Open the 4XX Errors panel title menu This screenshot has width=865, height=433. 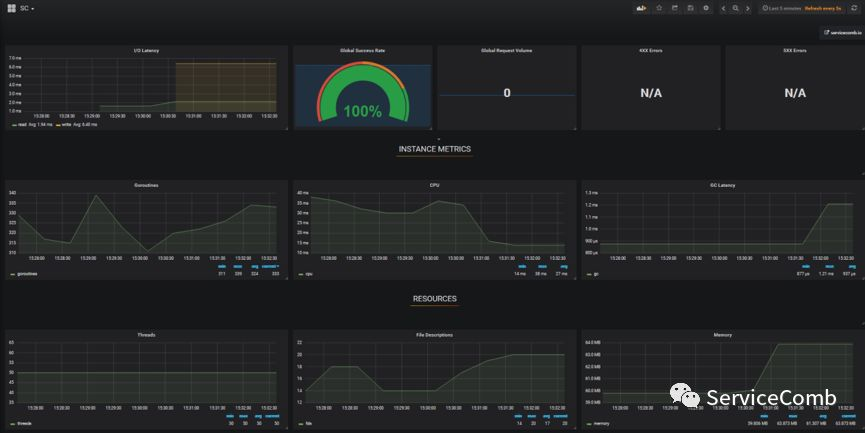(651, 51)
